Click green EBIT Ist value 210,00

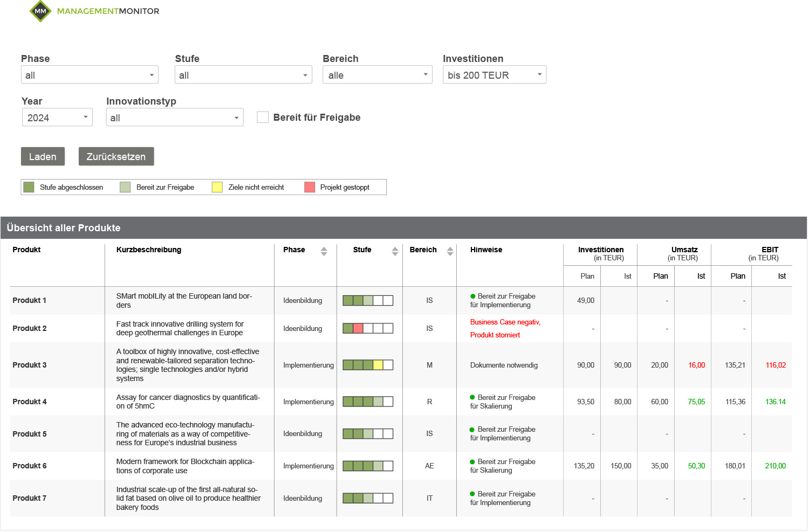[x=776, y=466]
